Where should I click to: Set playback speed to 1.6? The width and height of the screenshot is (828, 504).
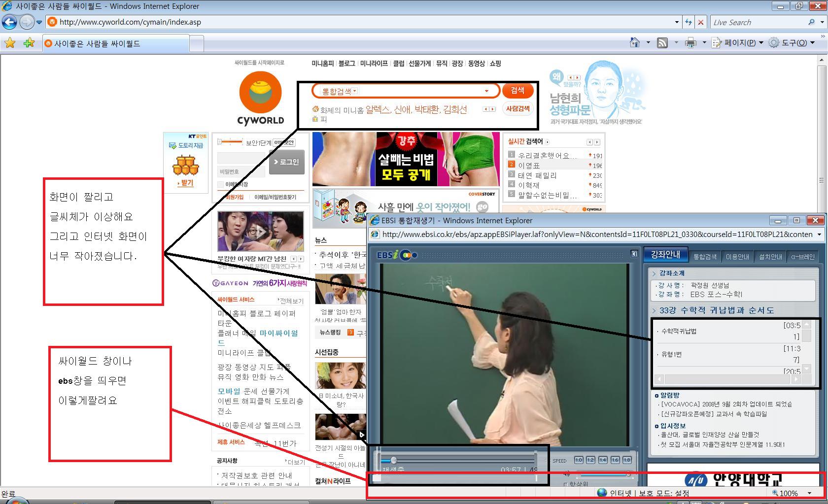615,460
